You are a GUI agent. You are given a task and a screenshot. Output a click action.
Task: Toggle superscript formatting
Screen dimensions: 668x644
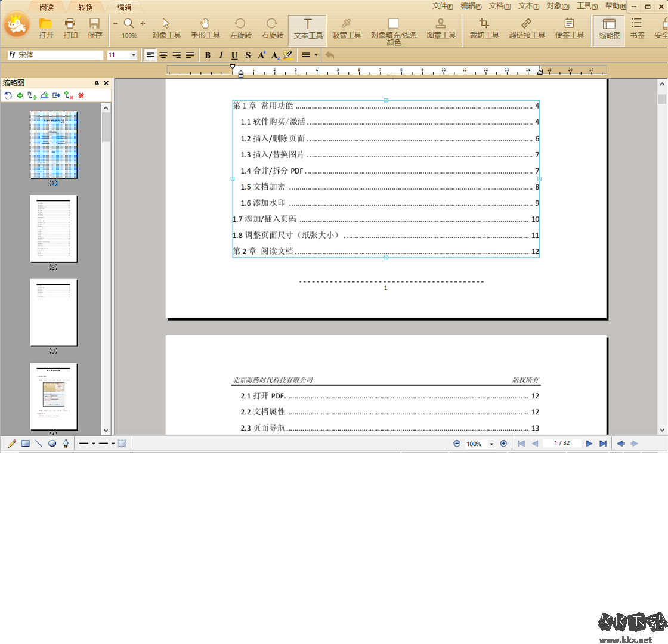click(x=262, y=55)
